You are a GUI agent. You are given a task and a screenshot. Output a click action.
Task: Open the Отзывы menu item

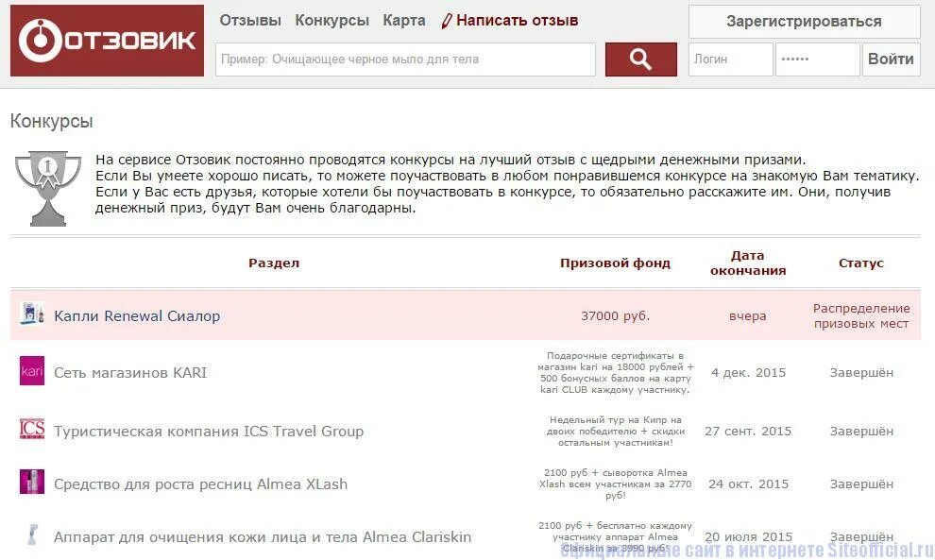point(250,20)
